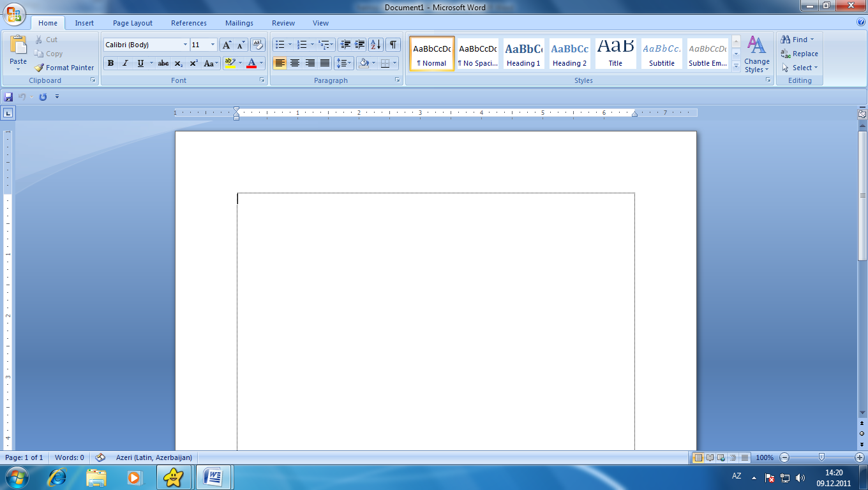Viewport: 868px width, 490px height.
Task: Apply Subscript formatting
Action: point(179,63)
